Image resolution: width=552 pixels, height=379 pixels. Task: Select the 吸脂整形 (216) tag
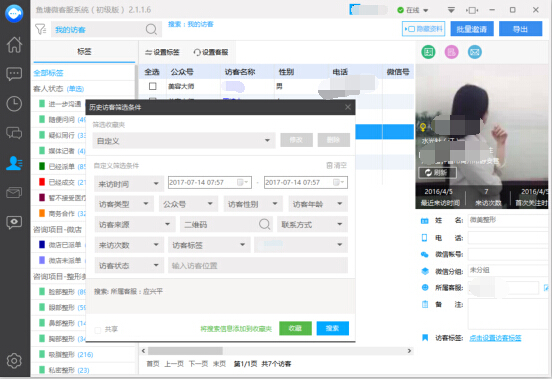tap(66, 354)
